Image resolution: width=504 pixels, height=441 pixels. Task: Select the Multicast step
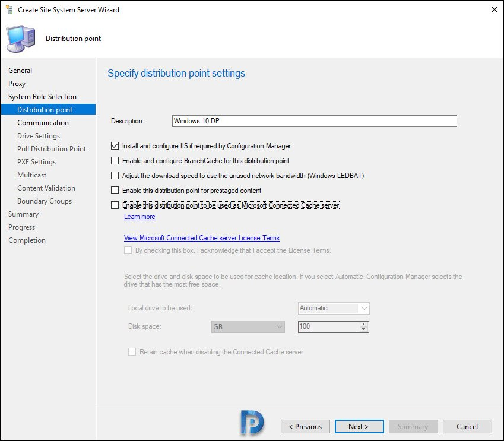point(32,175)
